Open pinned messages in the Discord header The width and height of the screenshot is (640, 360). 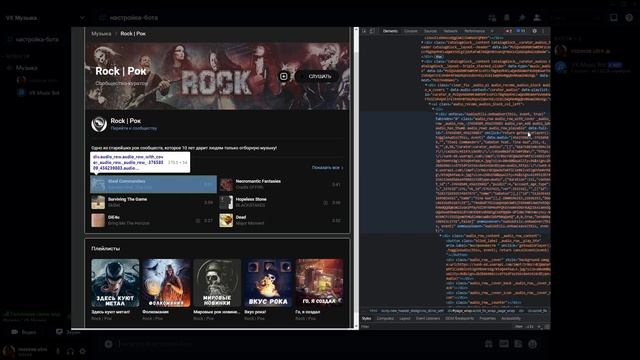tap(522, 18)
